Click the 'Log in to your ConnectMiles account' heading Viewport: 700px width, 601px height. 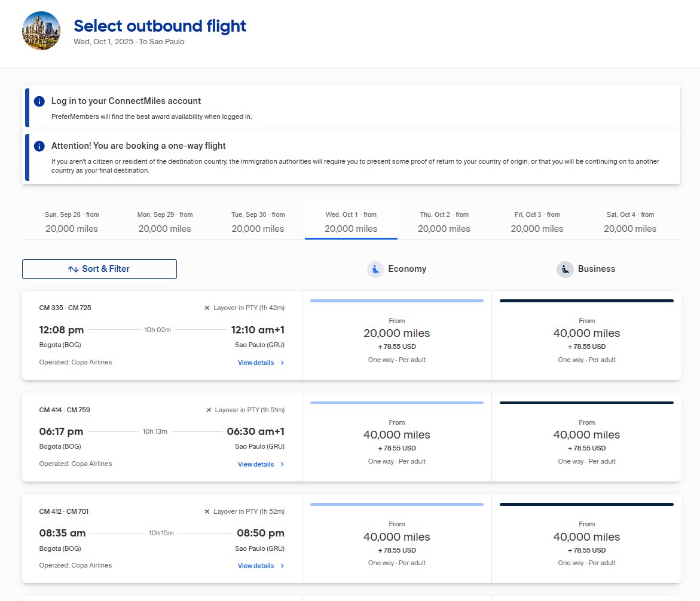point(126,102)
